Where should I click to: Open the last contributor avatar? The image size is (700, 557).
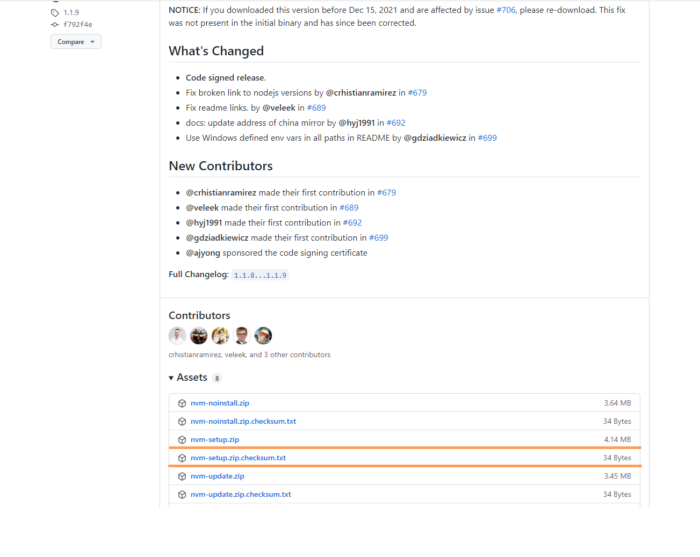pyautogui.click(x=263, y=336)
